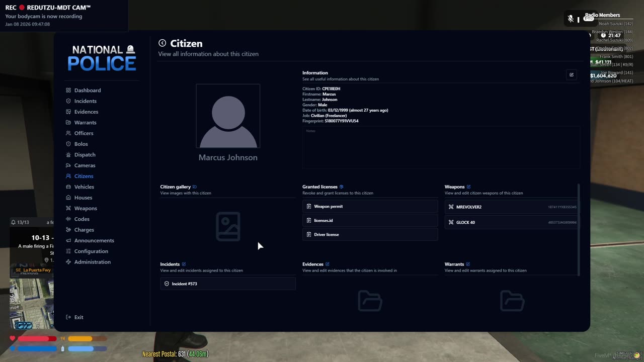Open the licenses.id license entry
This screenshot has height=362, width=644.
pos(370,221)
